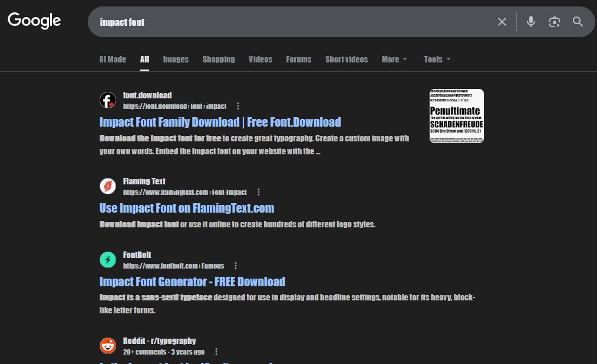Click the font.download site name

147,95
